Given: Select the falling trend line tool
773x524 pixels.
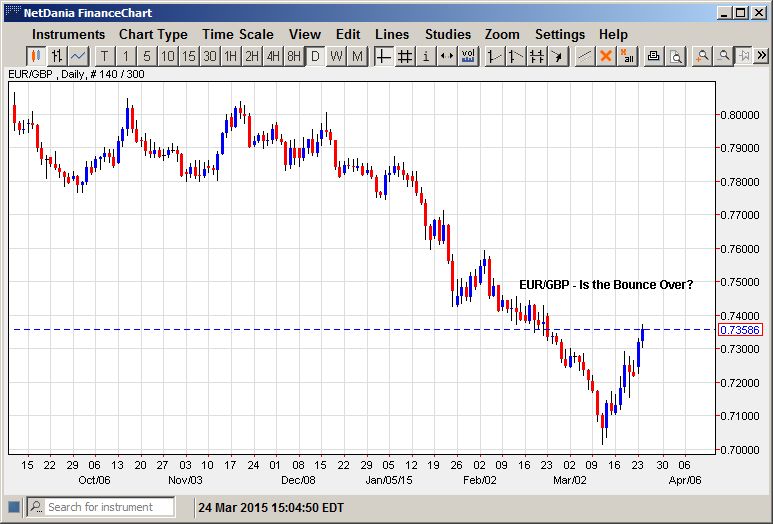Looking at the screenshot, I should [515, 56].
